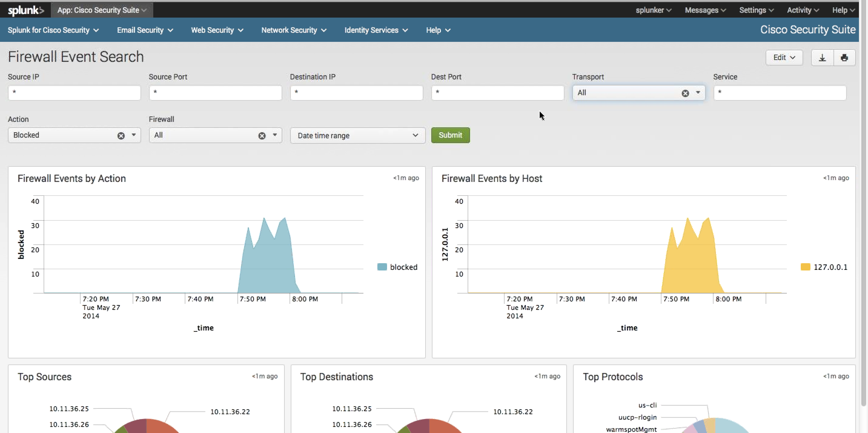Click the download/export dashboard icon
Screen dimensions: 868x433
click(x=822, y=58)
